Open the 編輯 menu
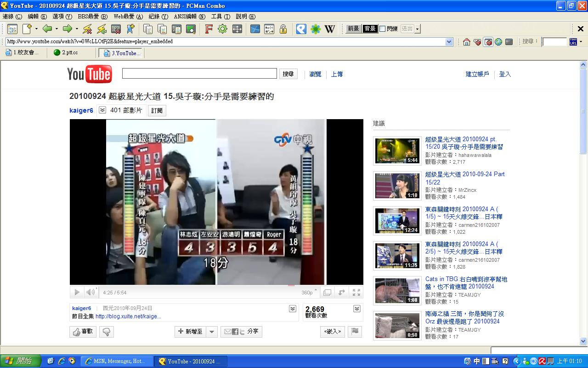 (37, 16)
